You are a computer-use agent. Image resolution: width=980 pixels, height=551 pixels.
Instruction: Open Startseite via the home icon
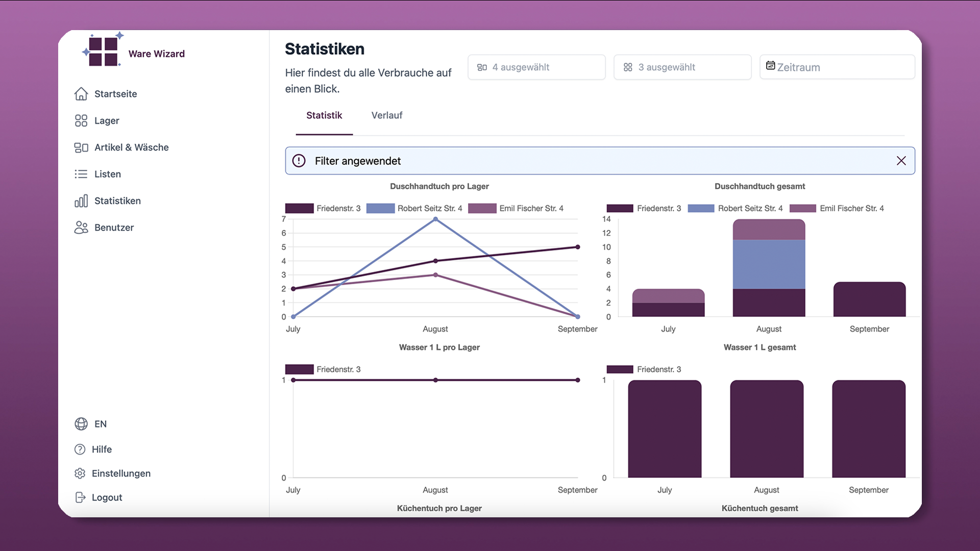[81, 94]
